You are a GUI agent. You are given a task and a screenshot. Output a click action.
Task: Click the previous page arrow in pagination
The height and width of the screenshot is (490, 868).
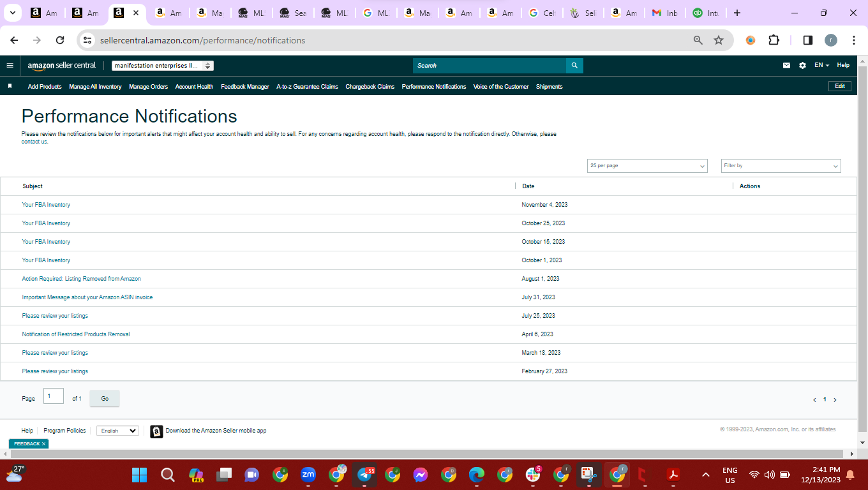point(814,400)
